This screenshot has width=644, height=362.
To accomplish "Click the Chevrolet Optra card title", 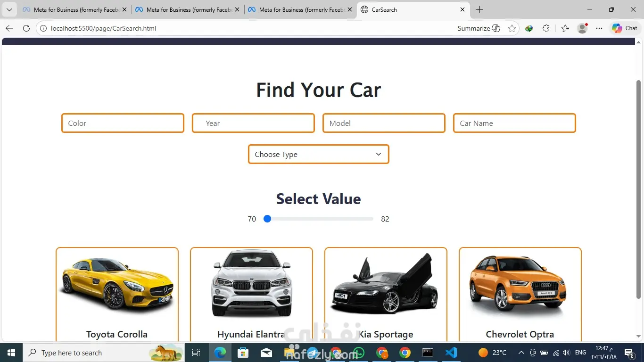I will [520, 334].
